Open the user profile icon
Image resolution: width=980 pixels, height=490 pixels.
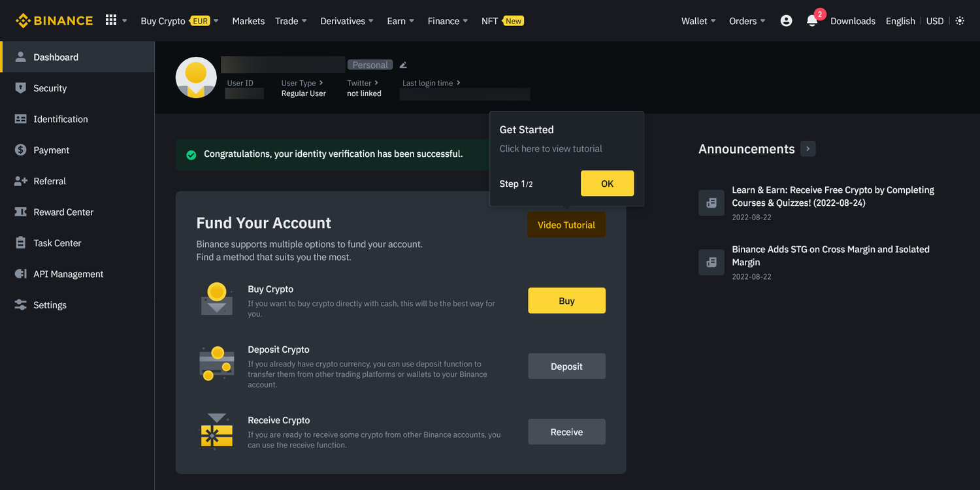787,21
